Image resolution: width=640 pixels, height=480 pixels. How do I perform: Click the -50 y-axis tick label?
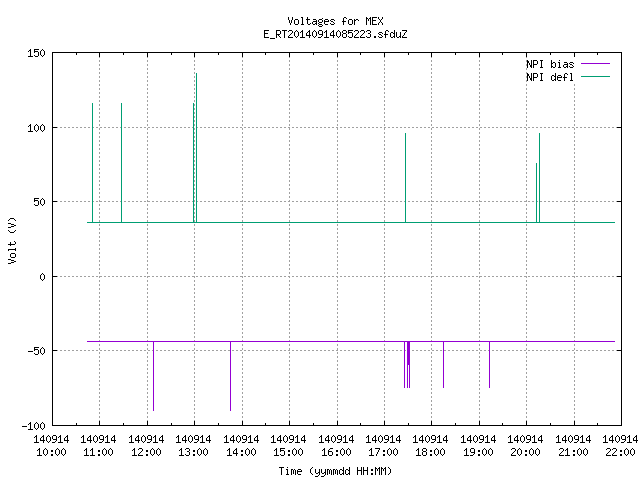tap(36, 351)
